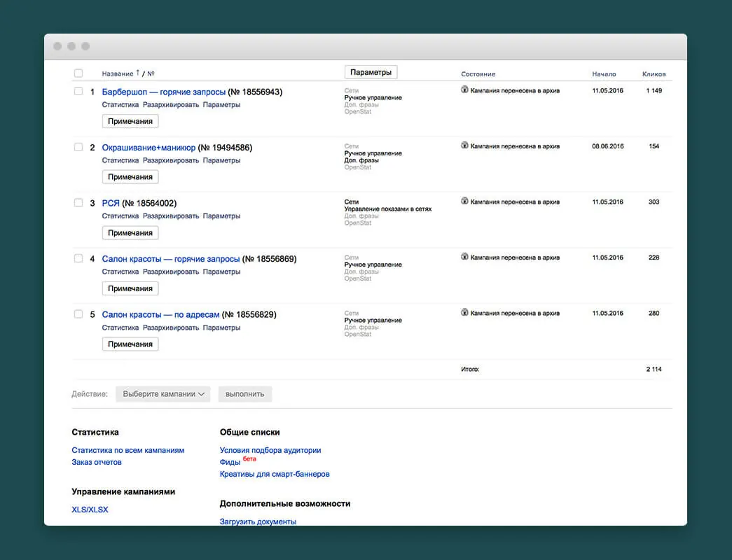View Статистика for campaign № 18556829
The image size is (732, 560).
tap(120, 328)
